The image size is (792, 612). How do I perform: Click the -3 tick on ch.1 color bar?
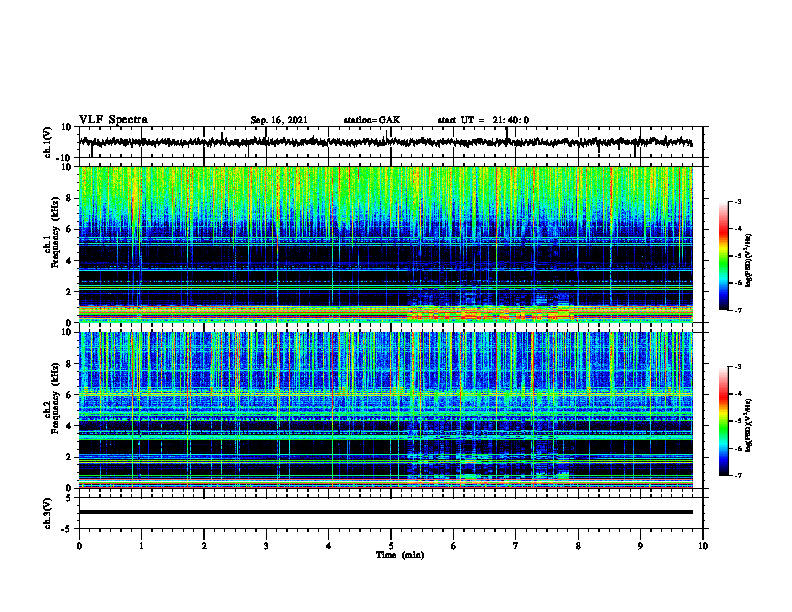(x=738, y=202)
